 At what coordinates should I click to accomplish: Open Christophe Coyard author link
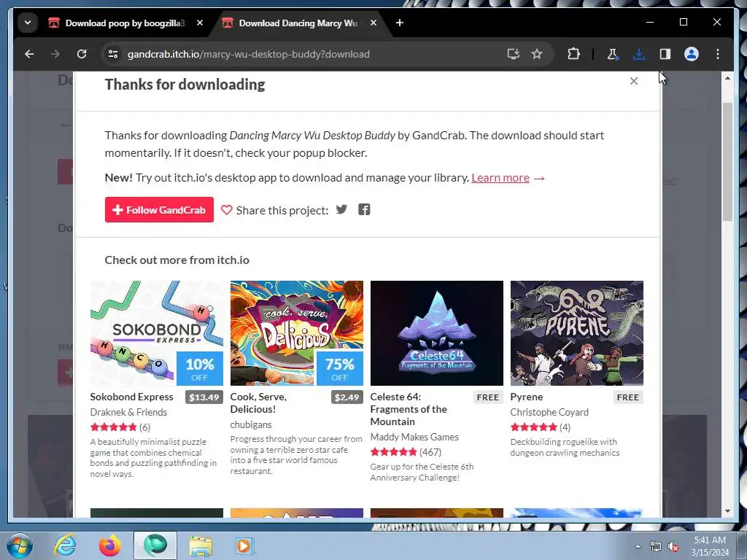tap(549, 412)
